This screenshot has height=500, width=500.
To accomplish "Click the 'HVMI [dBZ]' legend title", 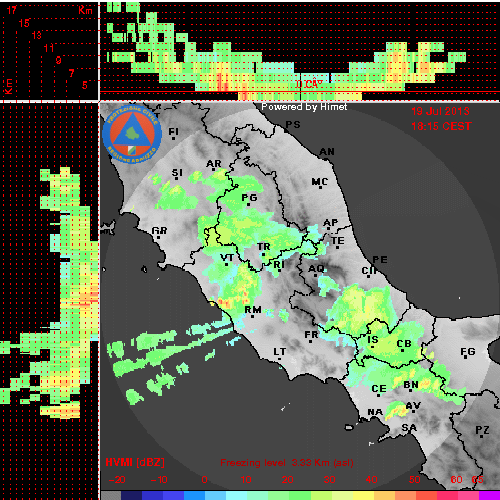I will click(135, 462).
